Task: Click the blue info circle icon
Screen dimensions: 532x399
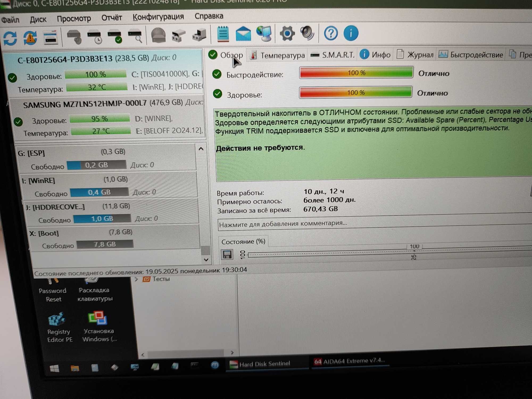Action: (x=351, y=33)
